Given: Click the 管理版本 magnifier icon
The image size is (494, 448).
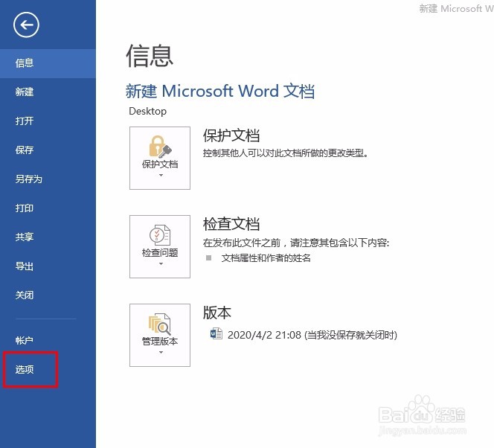Looking at the screenshot, I should point(160,324).
